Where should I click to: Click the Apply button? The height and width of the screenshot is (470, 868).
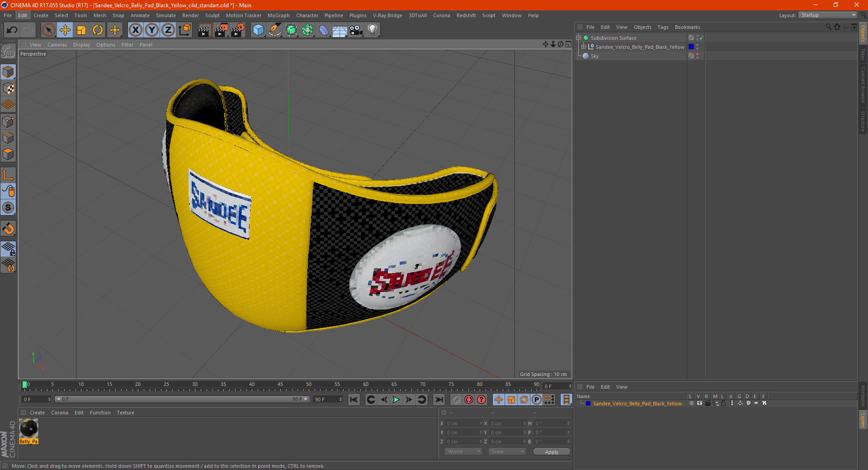coord(552,451)
